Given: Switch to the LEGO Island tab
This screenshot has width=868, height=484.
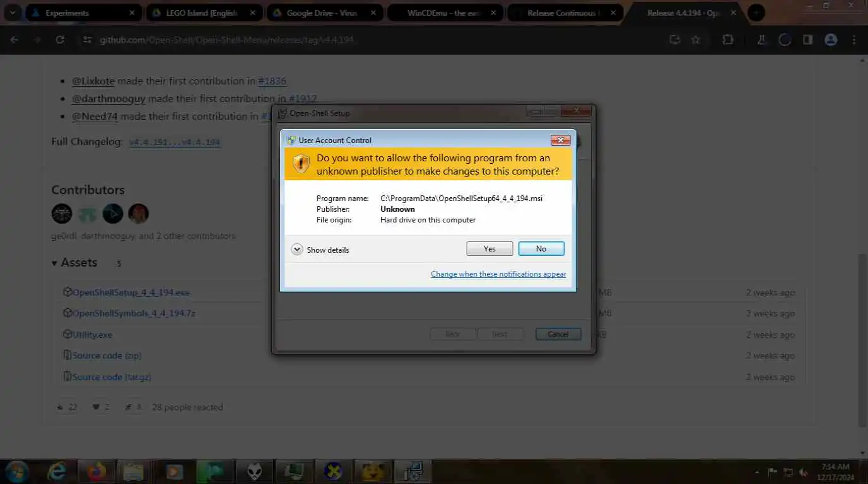Looking at the screenshot, I should (204, 13).
